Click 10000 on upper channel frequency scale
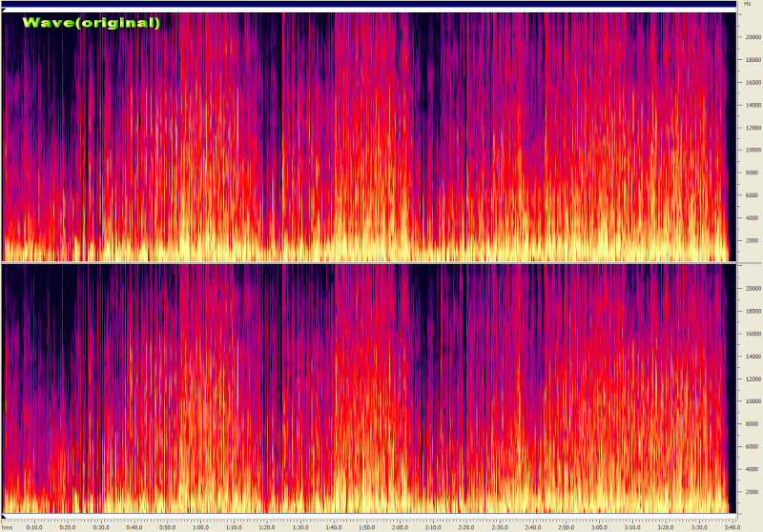Viewport: 763px width, 532px height. click(753, 151)
